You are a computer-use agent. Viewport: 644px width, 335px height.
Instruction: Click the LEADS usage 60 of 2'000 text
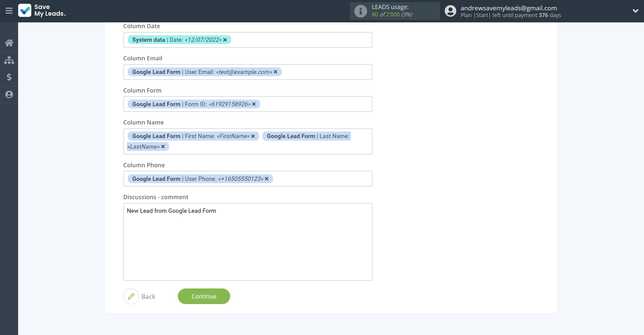[392, 14]
